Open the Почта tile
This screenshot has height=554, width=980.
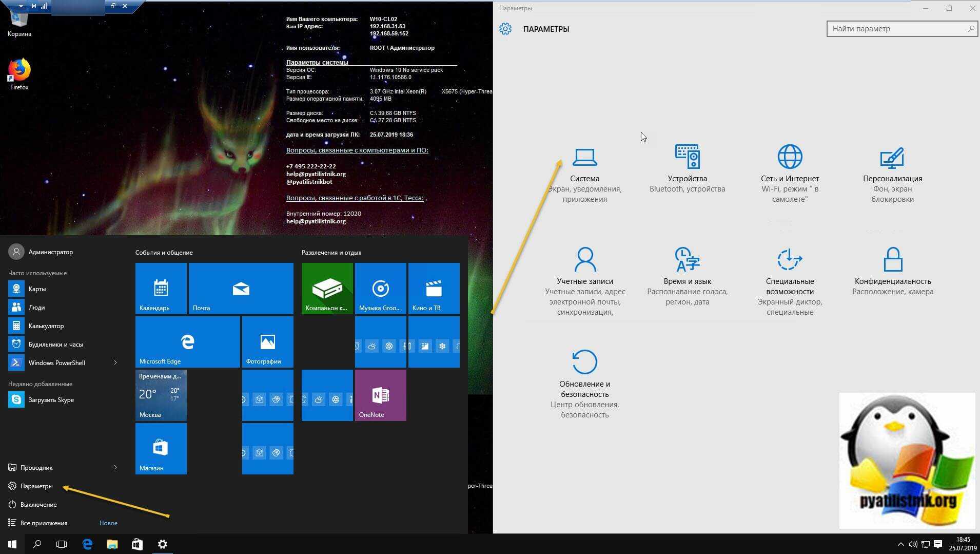point(241,289)
